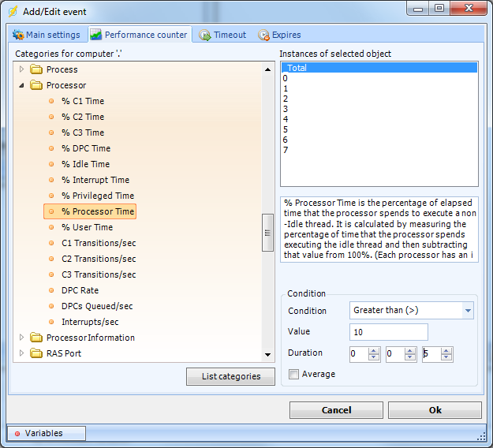Click the red dot icon on Variables button

tap(17, 434)
